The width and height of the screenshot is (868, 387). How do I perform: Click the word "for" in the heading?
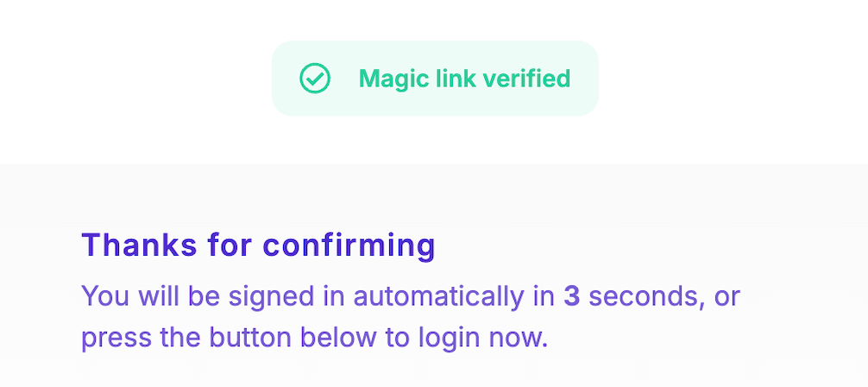point(230,246)
